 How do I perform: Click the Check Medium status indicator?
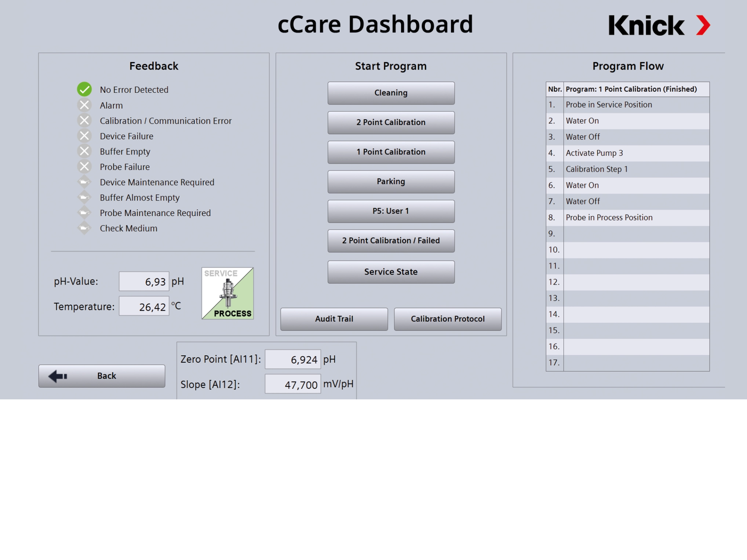coord(84,228)
